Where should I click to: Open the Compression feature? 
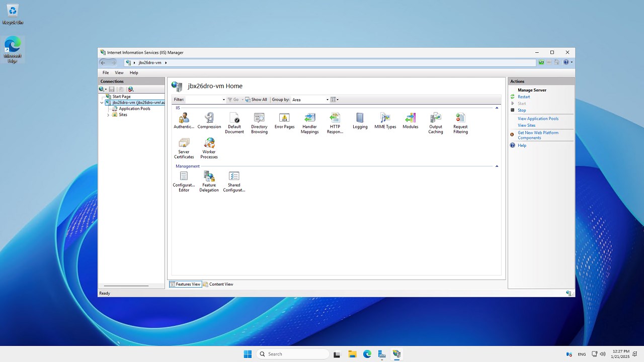pyautogui.click(x=209, y=118)
